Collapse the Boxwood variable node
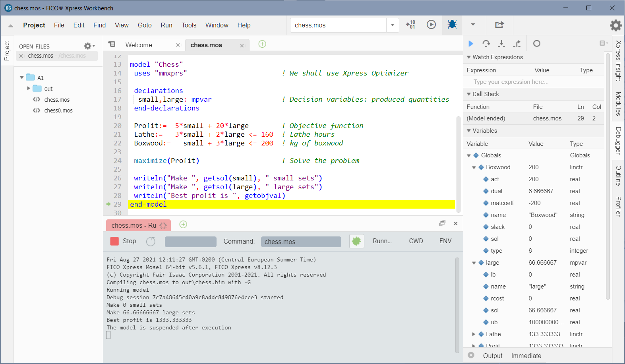Viewport: 625px width, 364px height. point(474,167)
